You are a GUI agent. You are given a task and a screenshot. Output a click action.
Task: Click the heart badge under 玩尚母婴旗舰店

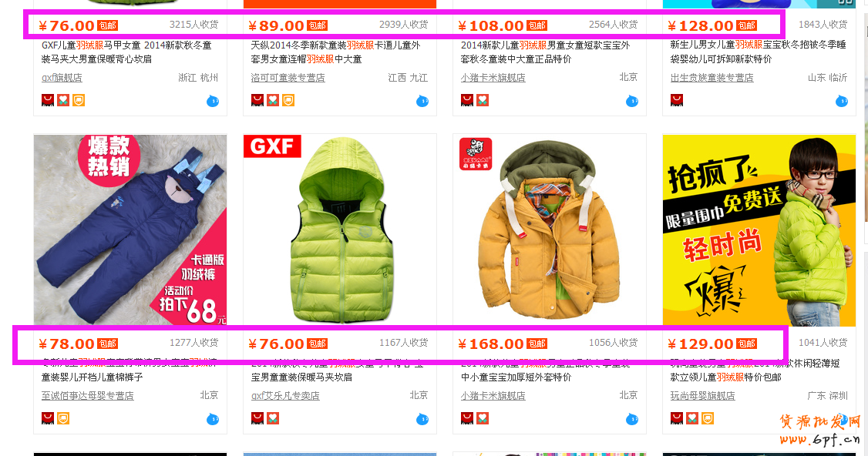pos(692,418)
